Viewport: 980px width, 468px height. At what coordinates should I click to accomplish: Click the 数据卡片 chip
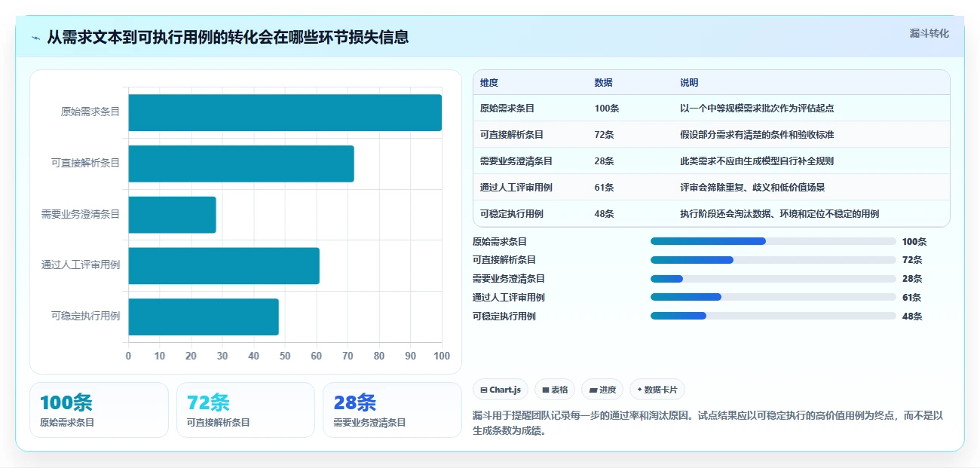click(657, 390)
